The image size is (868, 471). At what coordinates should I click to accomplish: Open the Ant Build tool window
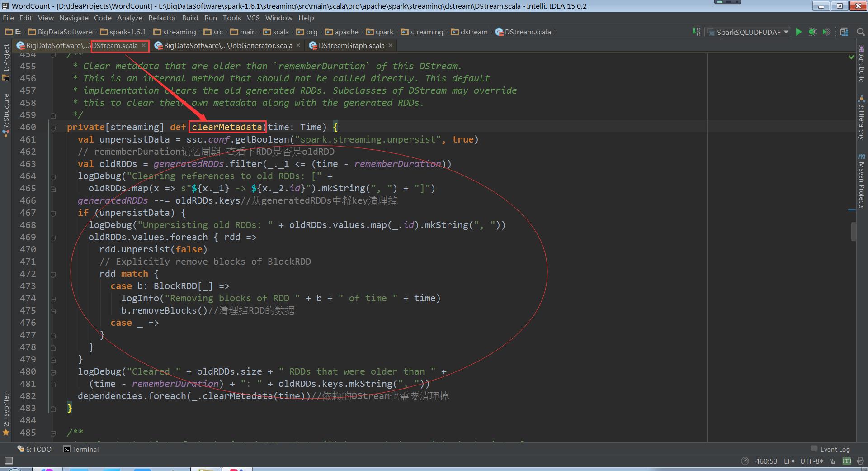(862, 64)
